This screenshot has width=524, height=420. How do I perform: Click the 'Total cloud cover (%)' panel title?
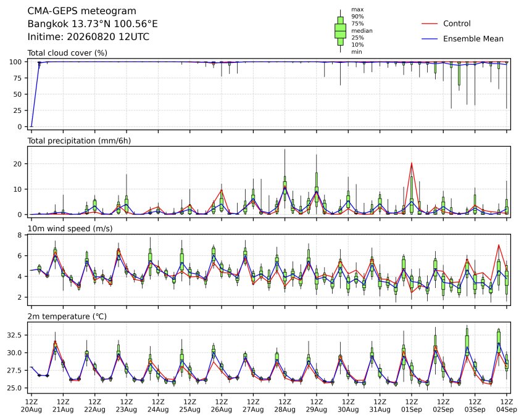(67, 53)
